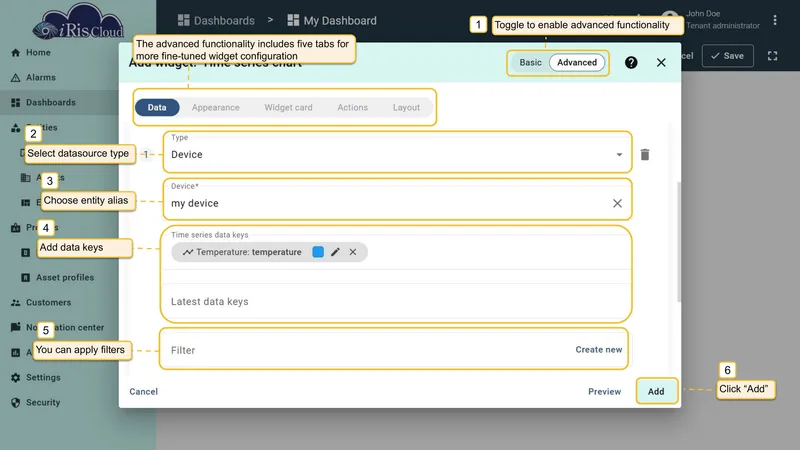This screenshot has width=800, height=450.
Task: Switch widget mode to Advanced
Action: click(577, 62)
